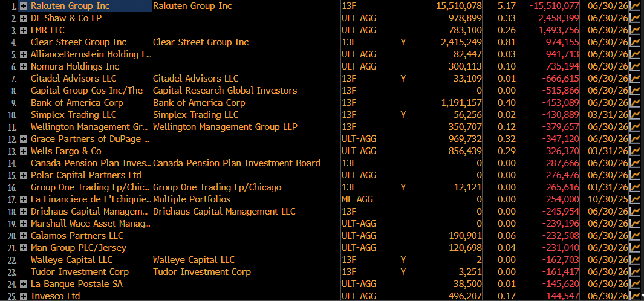
Task: Expand the Calamos Partners LLC row
Action: (24, 236)
